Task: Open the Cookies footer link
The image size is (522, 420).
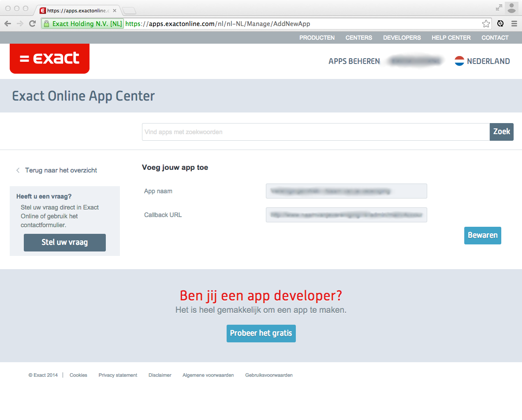Action: pyautogui.click(x=78, y=375)
